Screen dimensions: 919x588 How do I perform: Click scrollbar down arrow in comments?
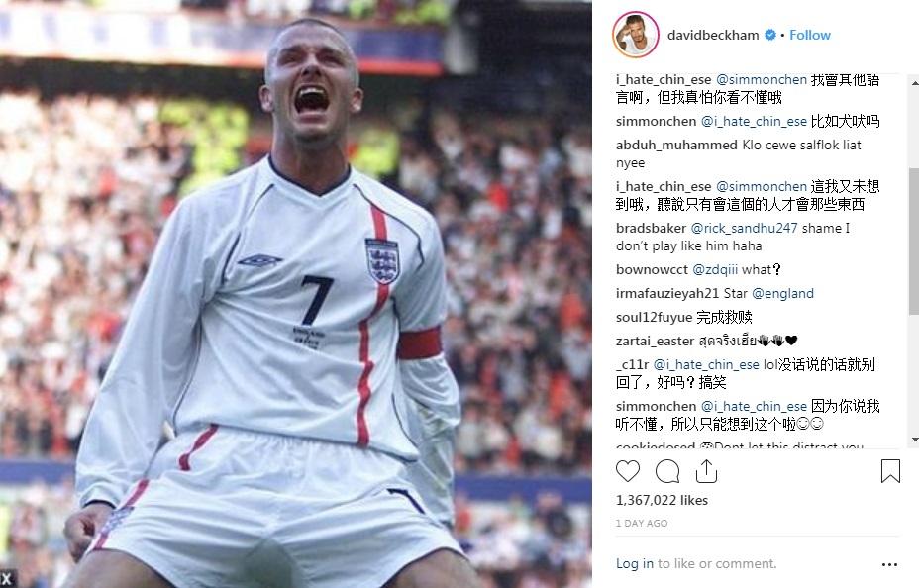coord(914,440)
